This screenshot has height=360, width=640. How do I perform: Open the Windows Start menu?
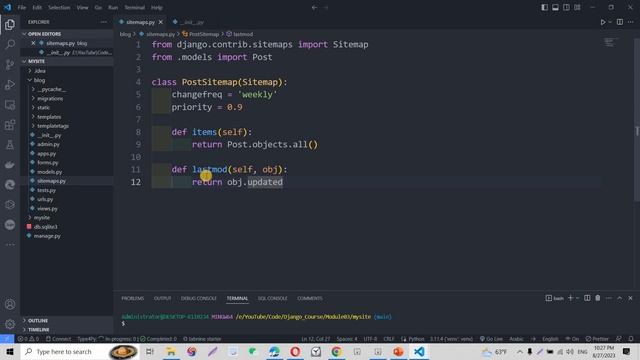coord(10,351)
